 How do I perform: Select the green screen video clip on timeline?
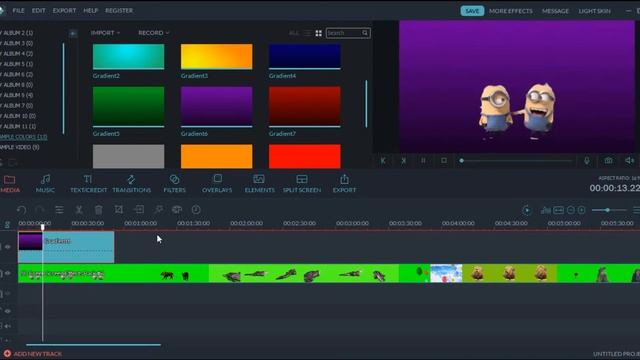coord(329,273)
